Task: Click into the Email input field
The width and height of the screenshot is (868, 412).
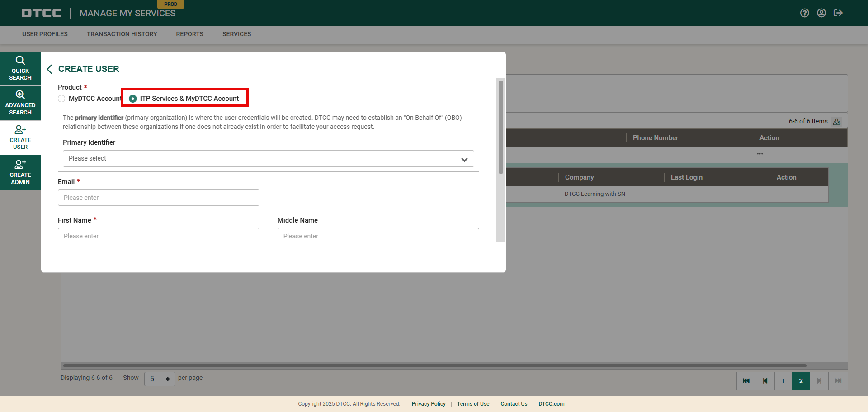Action: 158,198
